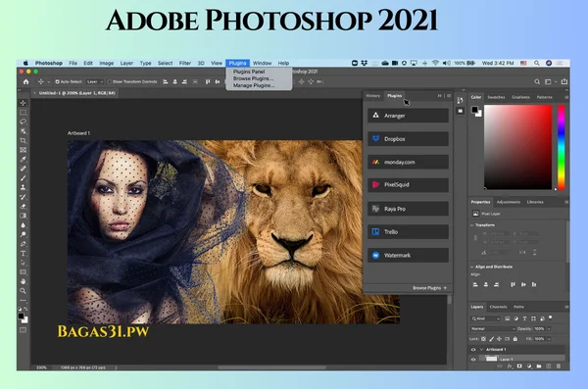The width and height of the screenshot is (588, 389).
Task: Choose Browse Plugins... menu entry
Action: [x=253, y=78]
